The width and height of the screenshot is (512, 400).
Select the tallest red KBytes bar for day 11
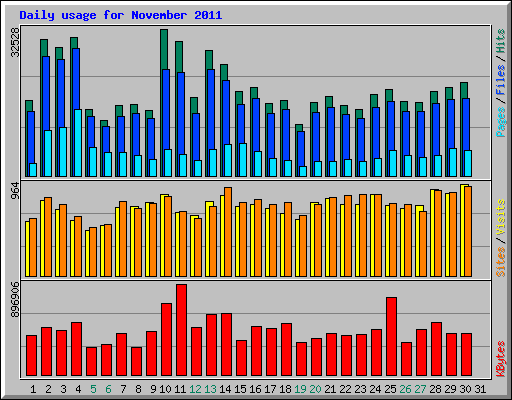click(182, 330)
